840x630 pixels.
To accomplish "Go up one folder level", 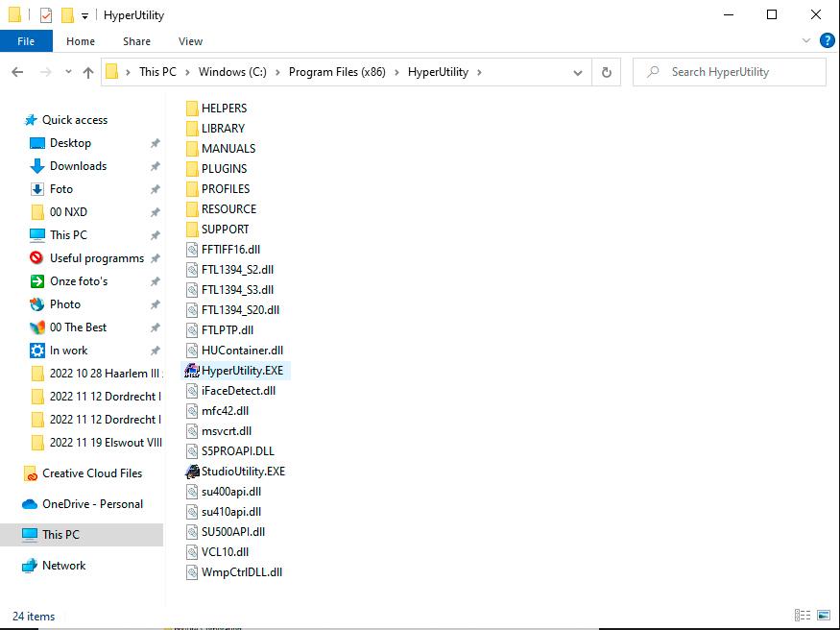I will 88,72.
